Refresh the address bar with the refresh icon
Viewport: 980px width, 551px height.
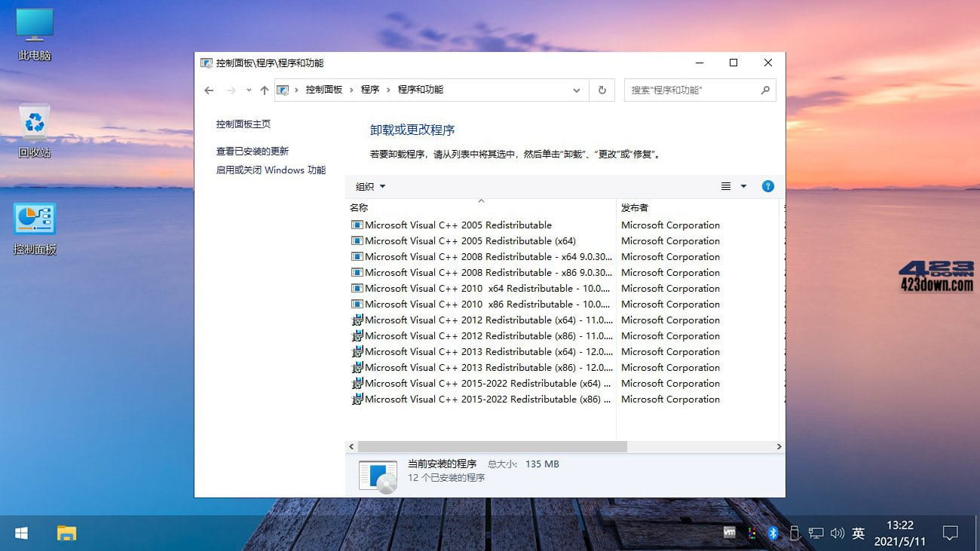pyautogui.click(x=602, y=90)
